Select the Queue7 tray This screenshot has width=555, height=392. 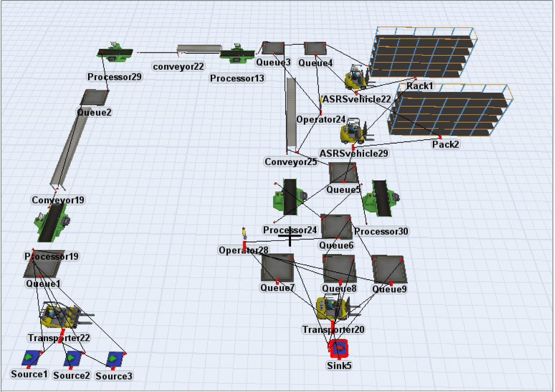click(277, 268)
